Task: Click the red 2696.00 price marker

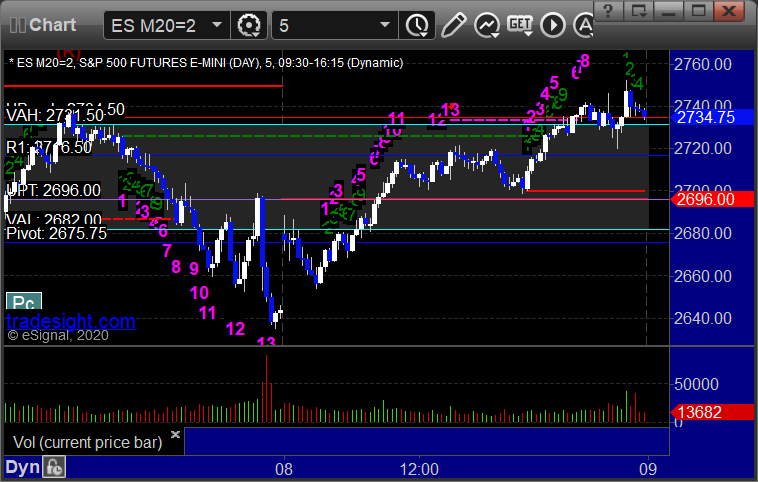Action: (x=712, y=199)
